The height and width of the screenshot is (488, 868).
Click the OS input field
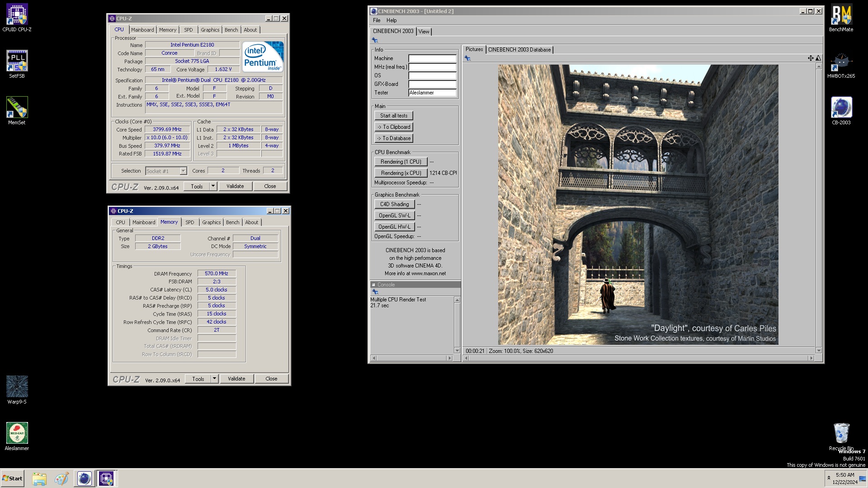(x=433, y=75)
